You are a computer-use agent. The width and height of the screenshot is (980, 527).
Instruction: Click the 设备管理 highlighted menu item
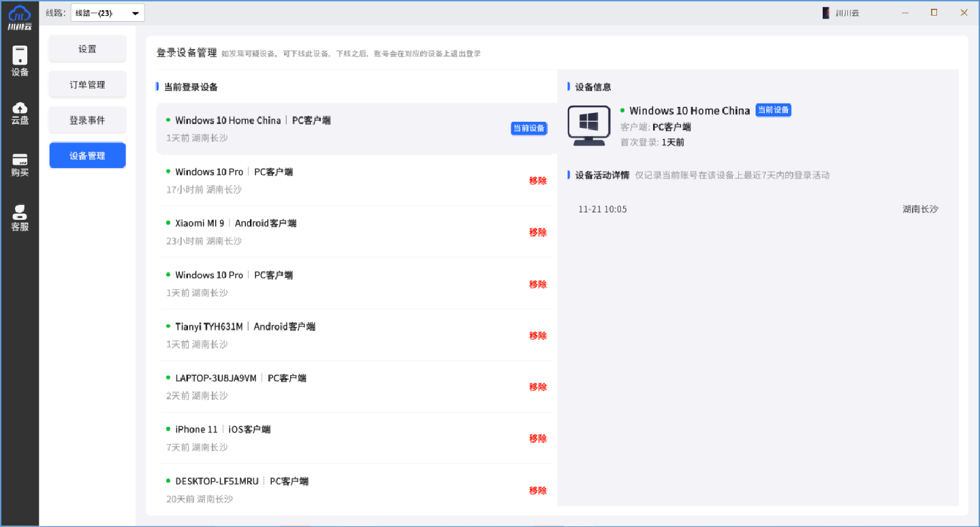point(87,155)
